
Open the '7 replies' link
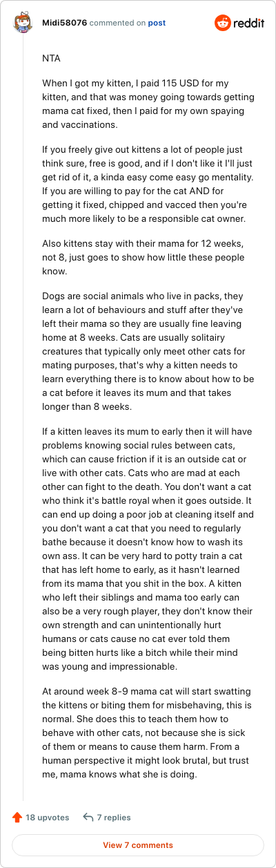tap(114, 818)
